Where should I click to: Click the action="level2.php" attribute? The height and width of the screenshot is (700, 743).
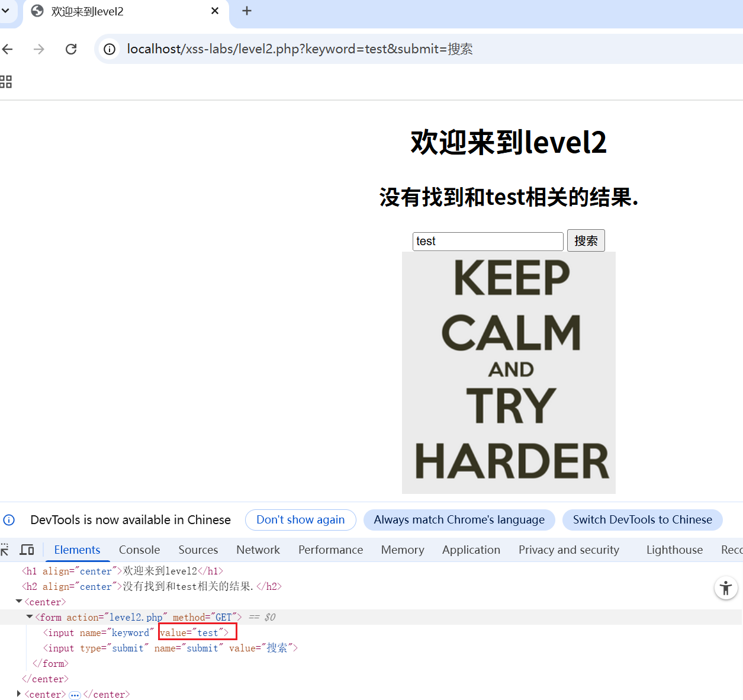[x=117, y=617]
